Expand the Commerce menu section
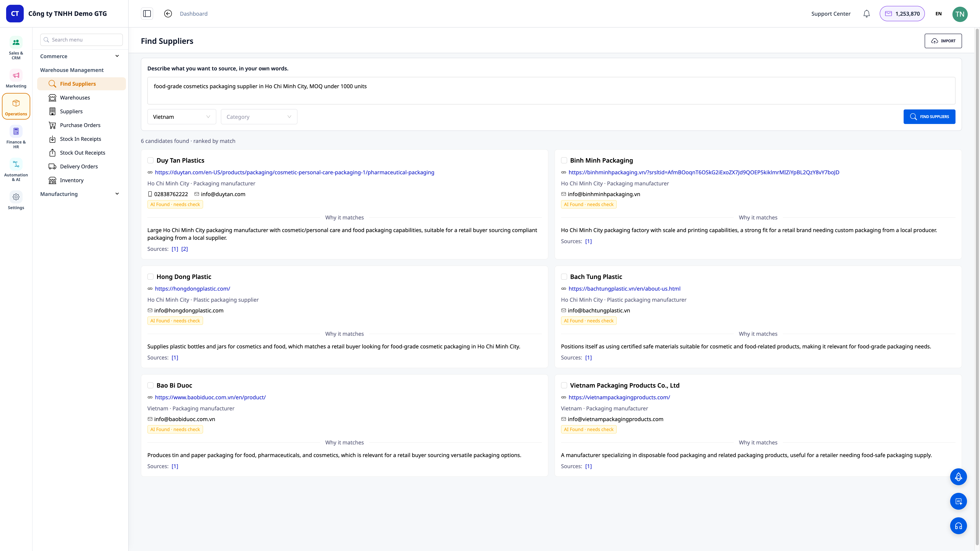Image resolution: width=980 pixels, height=551 pixels. (80, 56)
